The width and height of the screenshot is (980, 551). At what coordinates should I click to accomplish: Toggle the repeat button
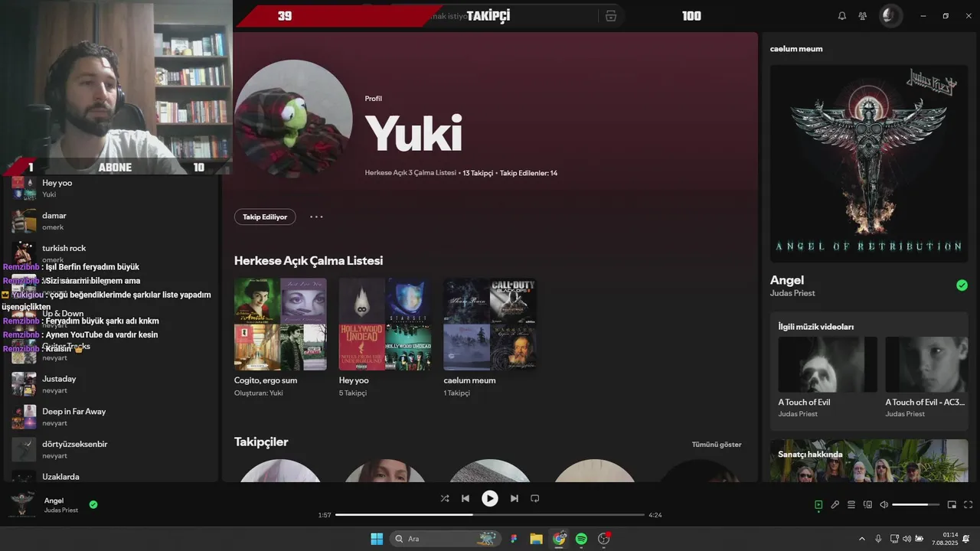[x=535, y=498]
